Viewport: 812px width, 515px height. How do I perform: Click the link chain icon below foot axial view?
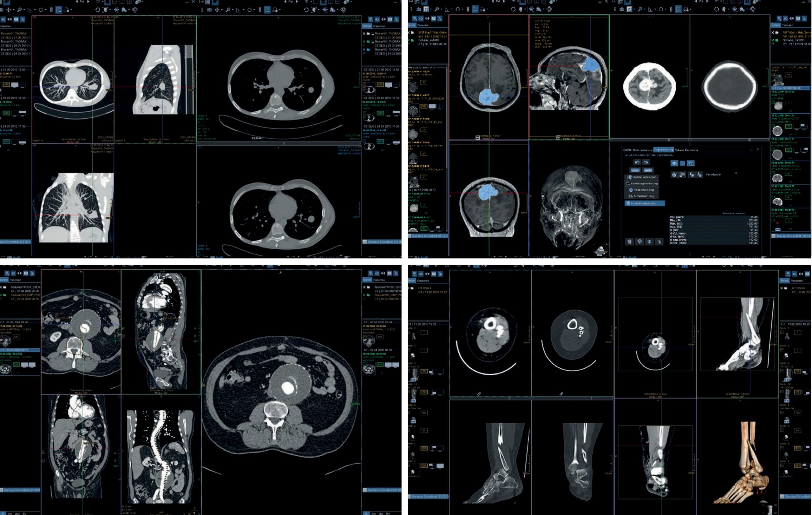click(479, 393)
